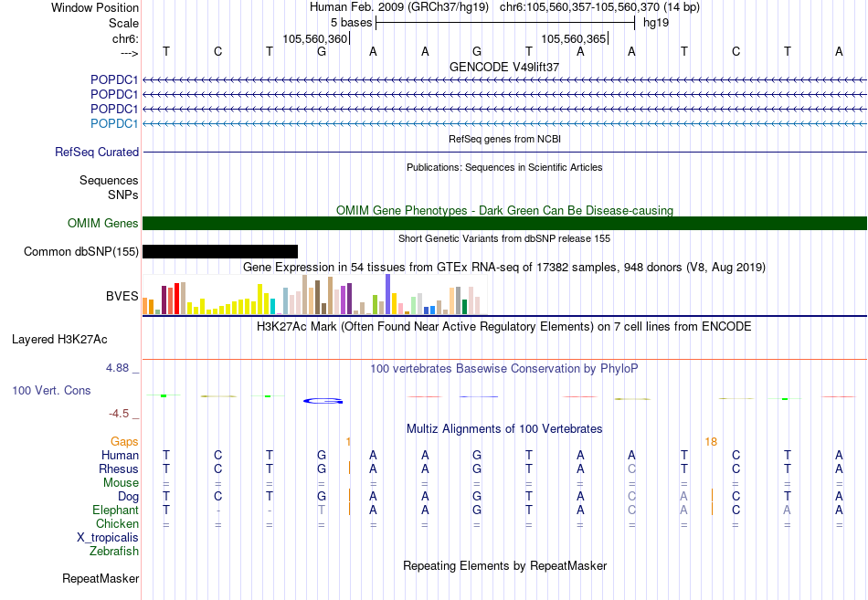The height and width of the screenshot is (600, 868).
Task: Click the faded A in the Dog row
Action: [x=683, y=497]
